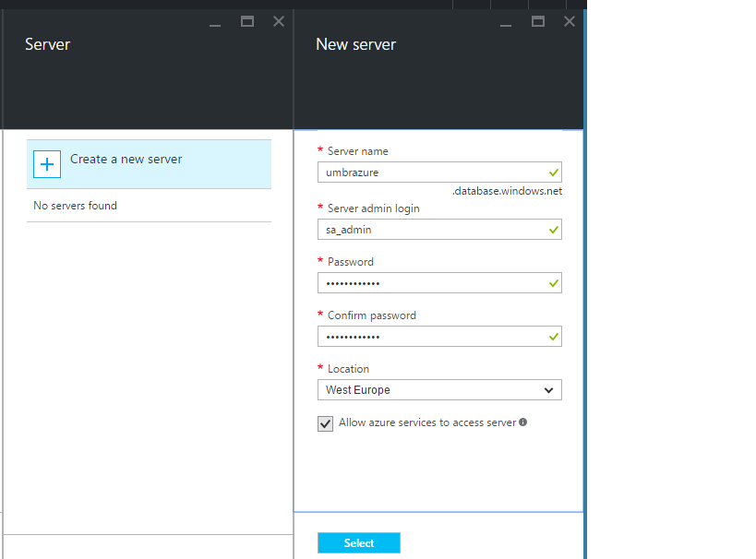Screen dimensions: 756x559
Task: Close the New server blade
Action: point(570,21)
